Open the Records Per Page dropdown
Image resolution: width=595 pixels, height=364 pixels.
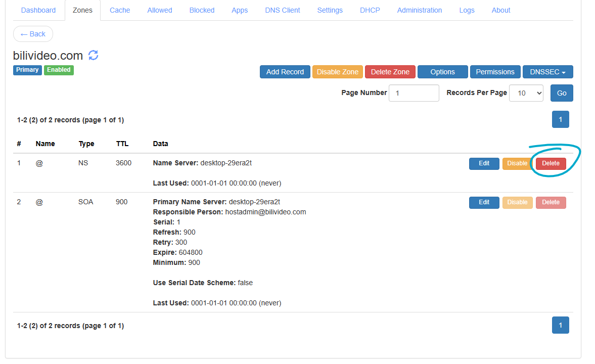[x=526, y=93]
